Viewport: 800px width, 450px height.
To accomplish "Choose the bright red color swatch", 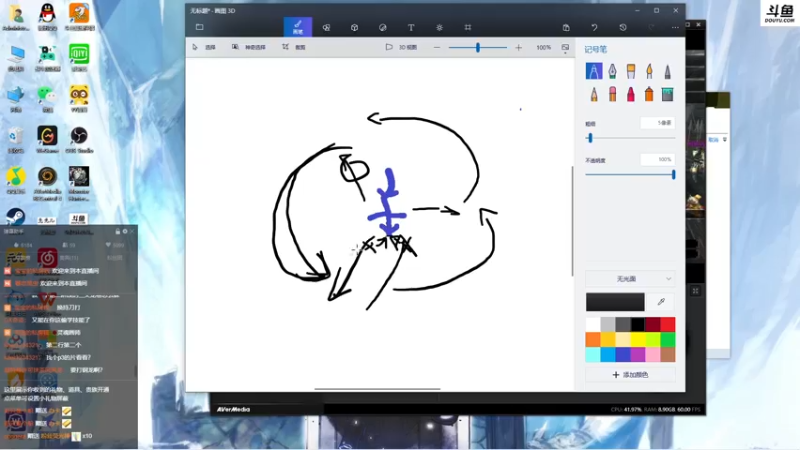I will point(668,324).
